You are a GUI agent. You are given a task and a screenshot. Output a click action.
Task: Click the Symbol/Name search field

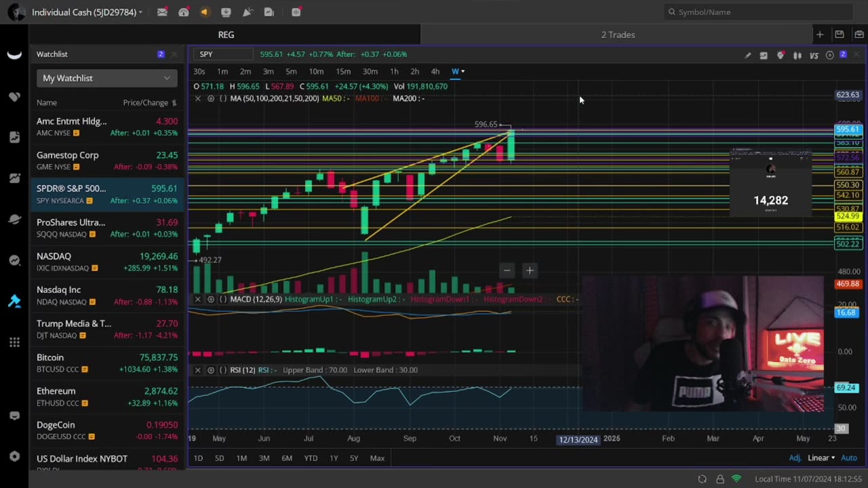click(x=758, y=12)
